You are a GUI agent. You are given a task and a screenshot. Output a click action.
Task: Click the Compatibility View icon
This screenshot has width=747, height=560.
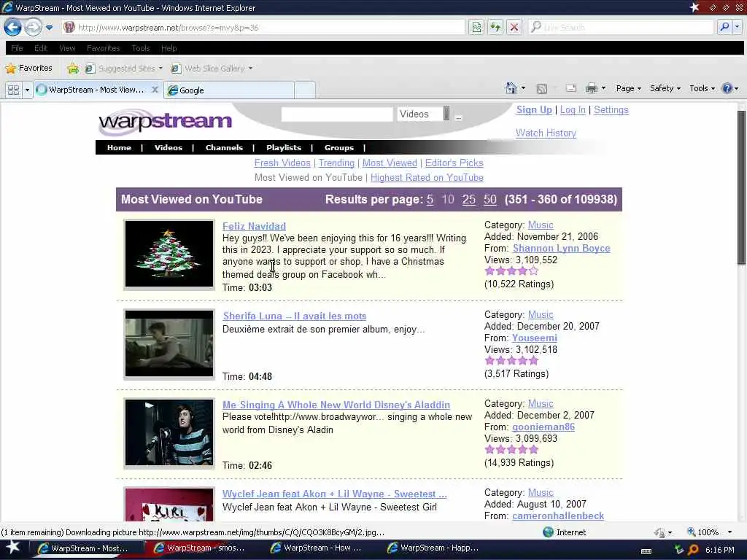pos(476,27)
